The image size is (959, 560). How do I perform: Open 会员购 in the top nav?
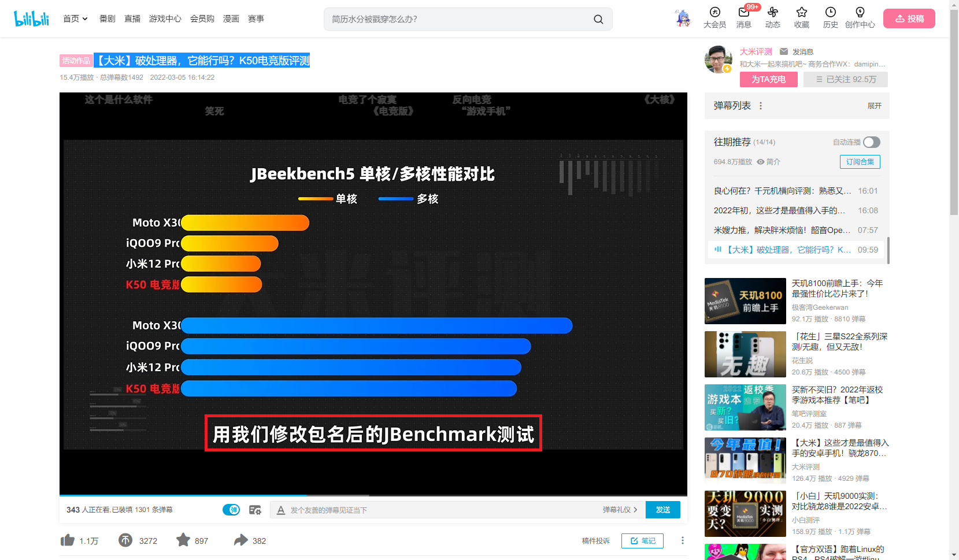point(202,18)
